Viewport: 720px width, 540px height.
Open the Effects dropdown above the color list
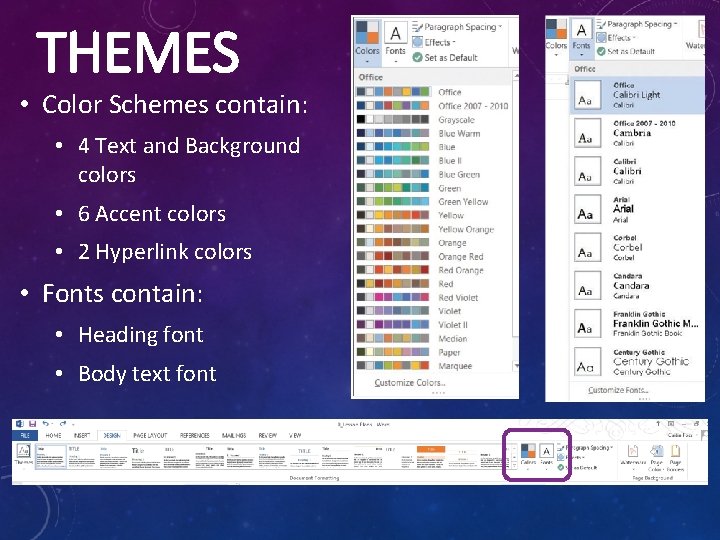434,42
